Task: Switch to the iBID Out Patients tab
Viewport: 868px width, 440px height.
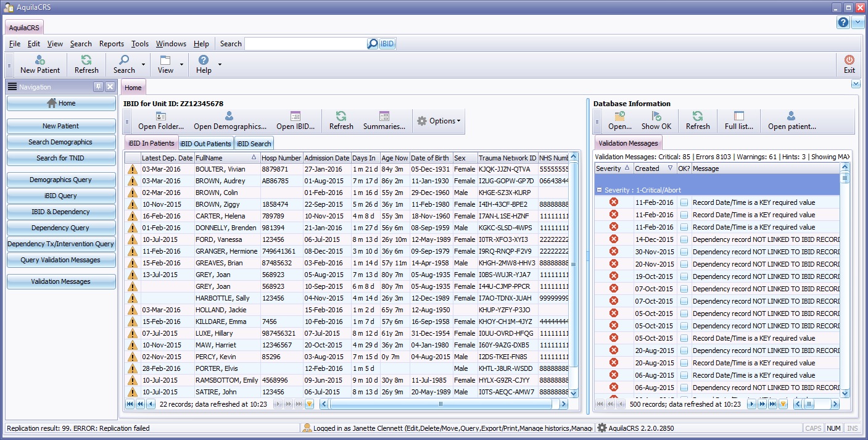Action: (x=205, y=144)
